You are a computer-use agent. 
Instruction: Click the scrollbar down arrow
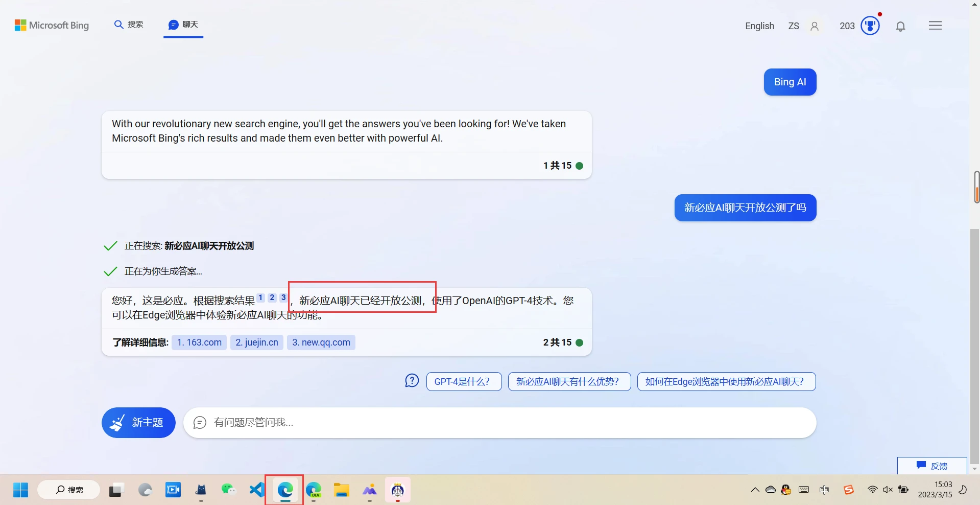[975, 469]
